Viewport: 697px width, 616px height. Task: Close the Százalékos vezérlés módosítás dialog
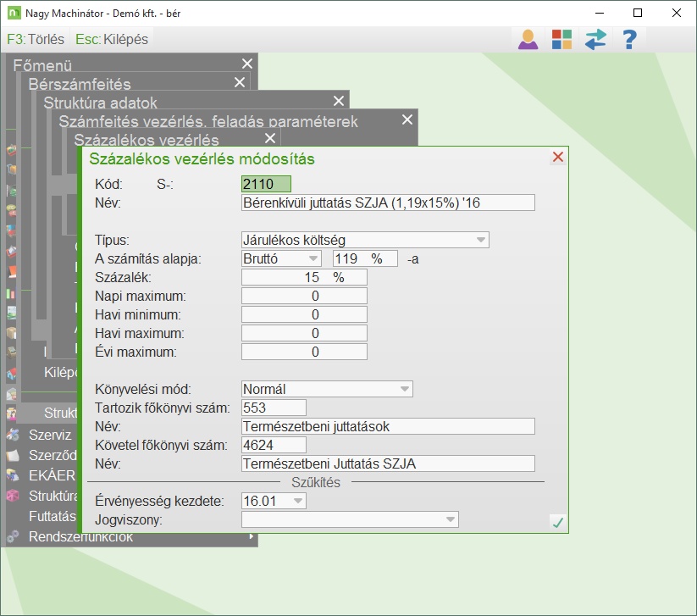(557, 157)
